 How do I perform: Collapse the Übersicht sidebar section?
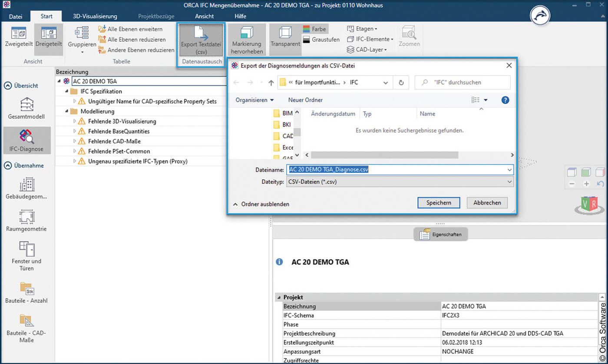tap(8, 86)
